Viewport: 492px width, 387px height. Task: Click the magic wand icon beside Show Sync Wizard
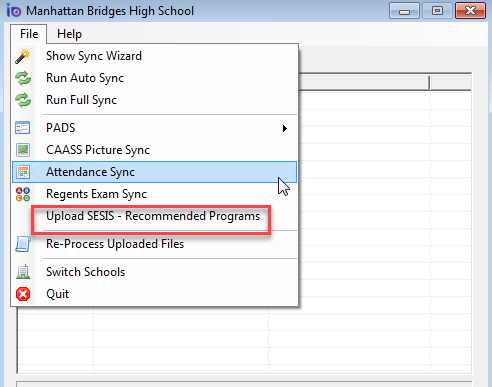23,56
